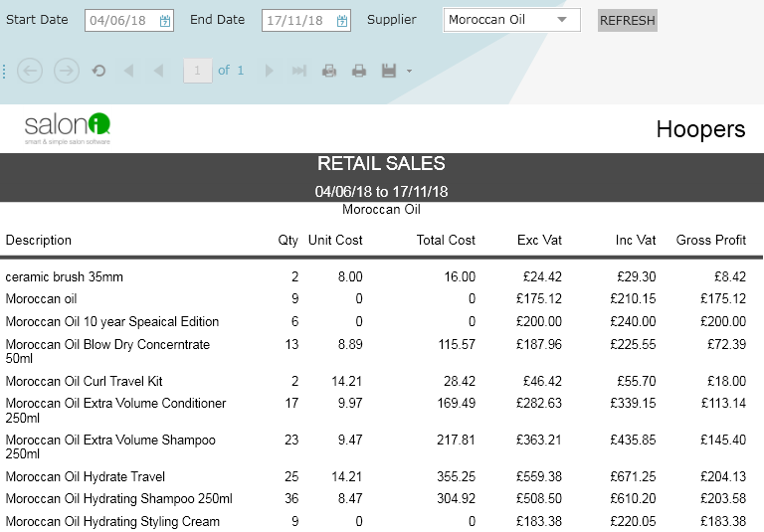Click the Unit Cost column header
764x532 pixels.
(335, 241)
